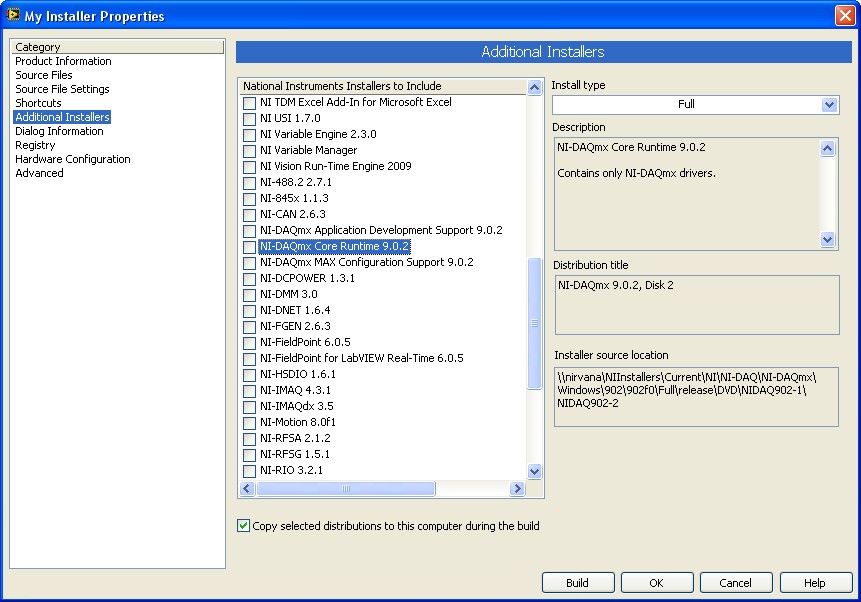The height and width of the screenshot is (602, 861).
Task: Tick NI-FieldPoint for LabVIEW Real-Time 6.0.5
Action: 249,359
